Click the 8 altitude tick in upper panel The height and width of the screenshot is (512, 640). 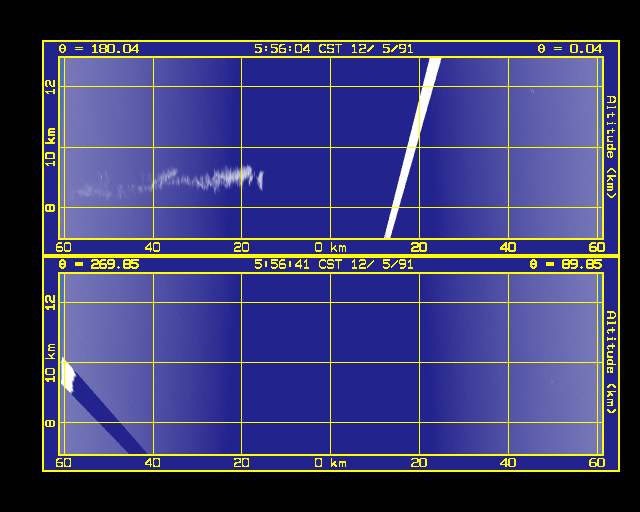coord(51,208)
